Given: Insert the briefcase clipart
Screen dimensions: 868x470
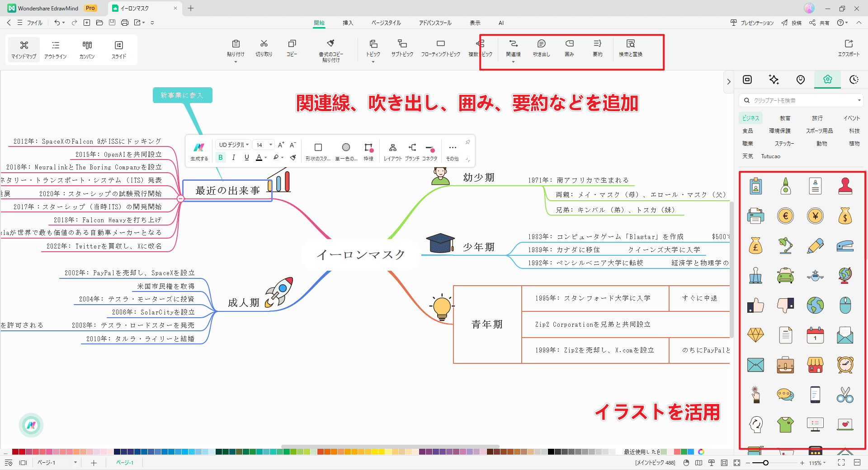Looking at the screenshot, I should 785,365.
